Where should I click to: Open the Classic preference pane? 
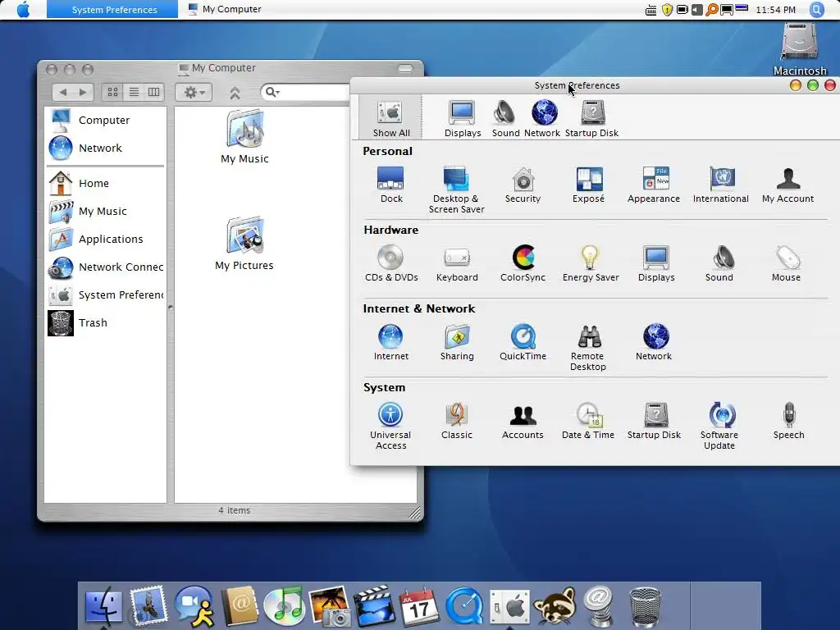[457, 421]
